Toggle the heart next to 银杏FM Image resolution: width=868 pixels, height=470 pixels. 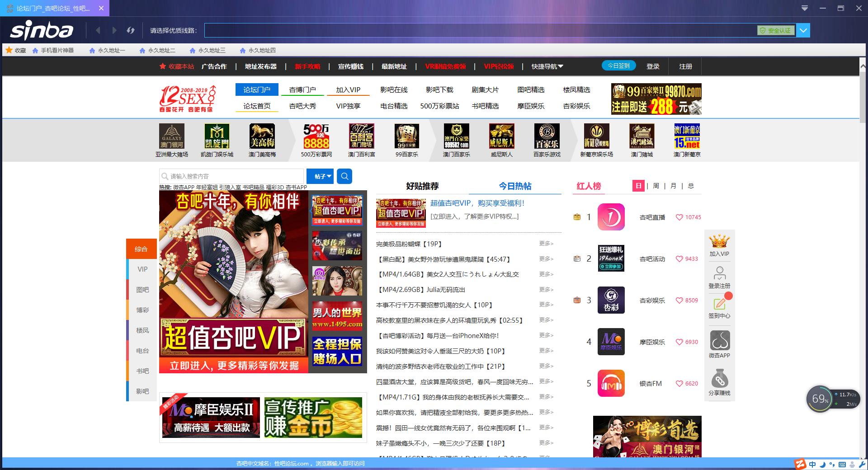(679, 384)
